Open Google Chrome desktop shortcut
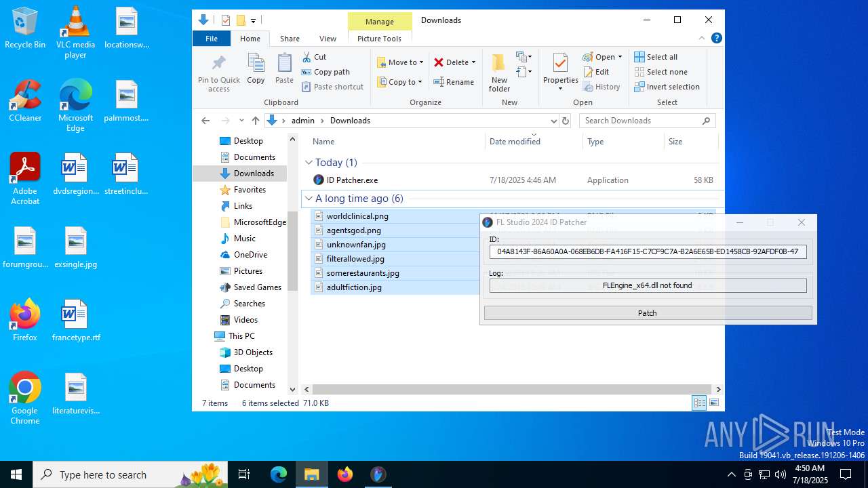 point(25,399)
